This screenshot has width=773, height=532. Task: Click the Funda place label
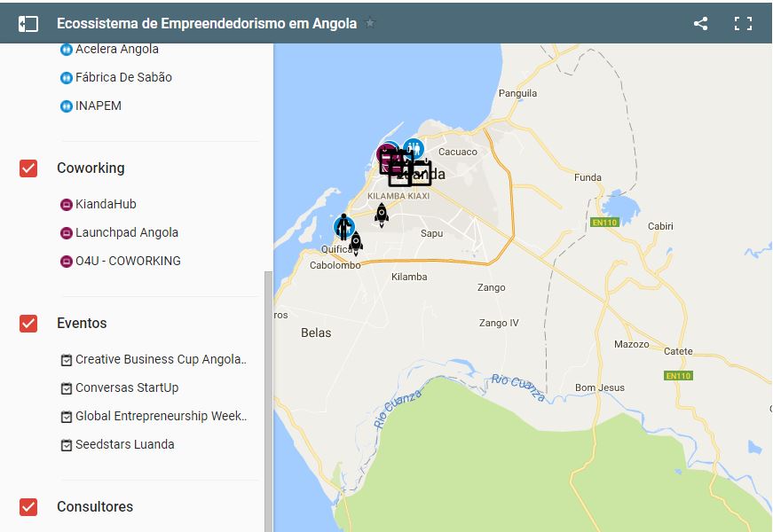[x=588, y=177]
